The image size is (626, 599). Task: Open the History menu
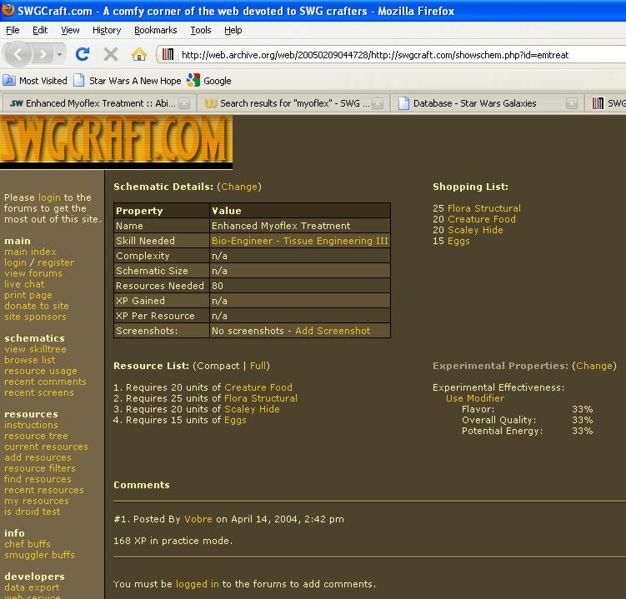[106, 30]
